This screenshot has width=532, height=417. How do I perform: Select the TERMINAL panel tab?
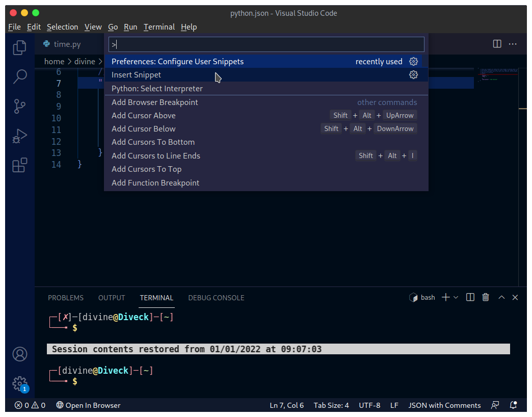156,298
